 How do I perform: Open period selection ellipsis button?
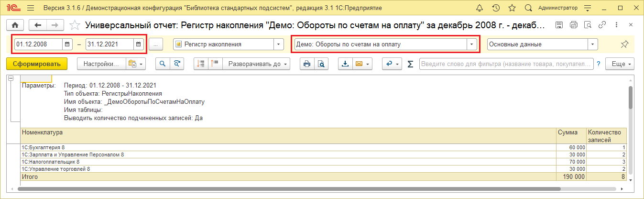156,44
